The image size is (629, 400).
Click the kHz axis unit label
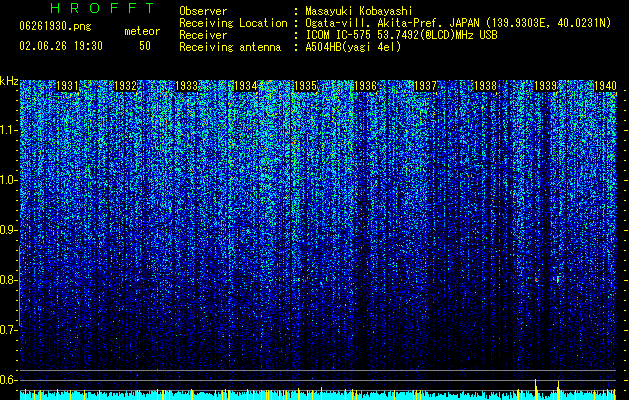point(9,81)
